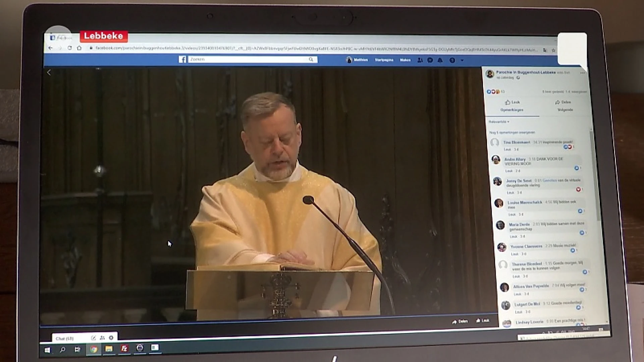Viewport: 644px width, 362px height.
Task: Show 5 more previous comments link
Action: coord(512,132)
